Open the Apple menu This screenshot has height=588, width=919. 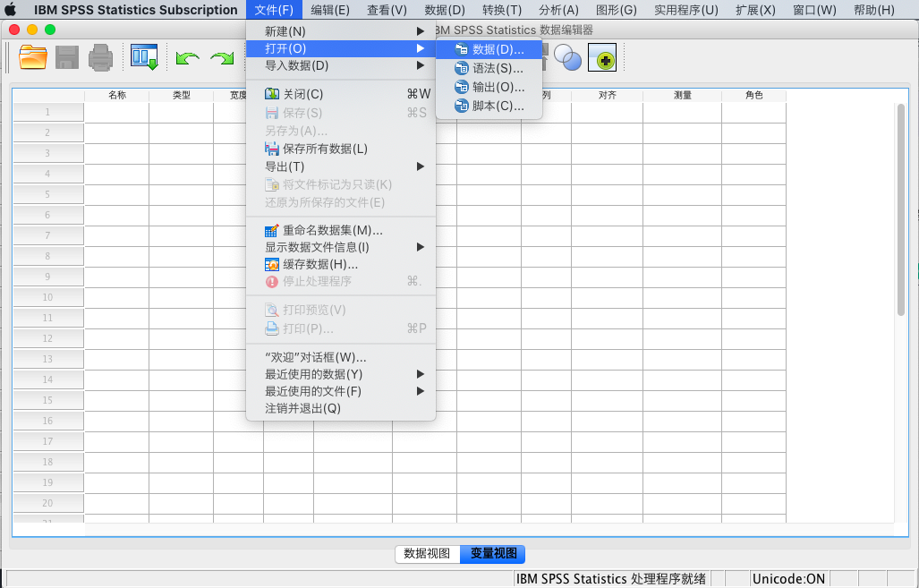click(x=11, y=10)
